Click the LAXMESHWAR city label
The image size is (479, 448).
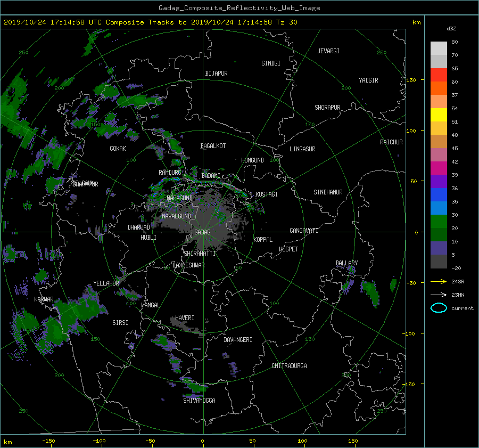tap(188, 265)
